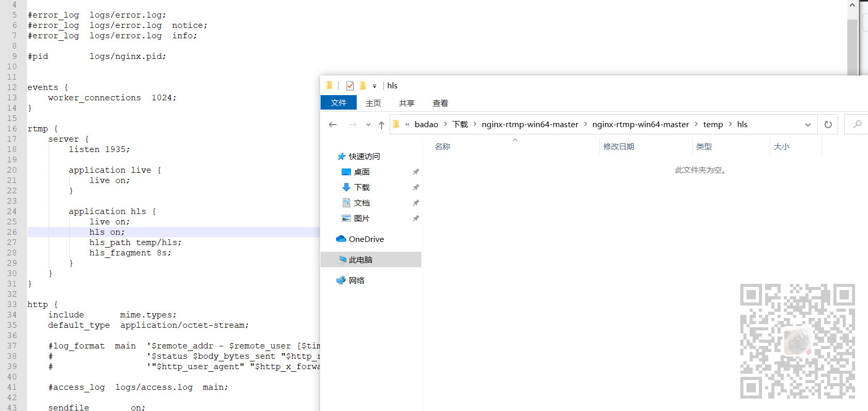The width and height of the screenshot is (868, 411).
Task: Open 下载 in the navigation pane
Action: pos(362,188)
